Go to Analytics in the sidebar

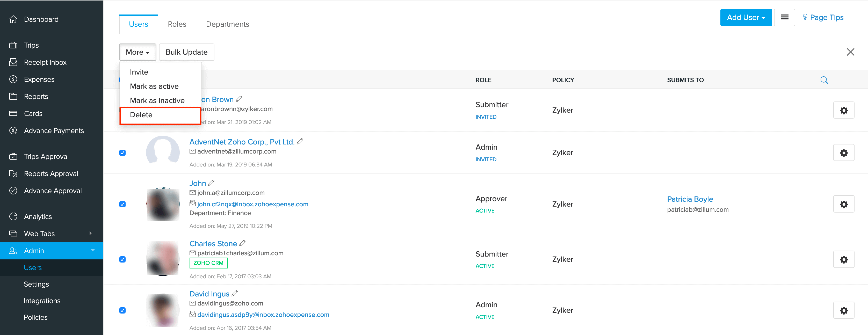38,217
